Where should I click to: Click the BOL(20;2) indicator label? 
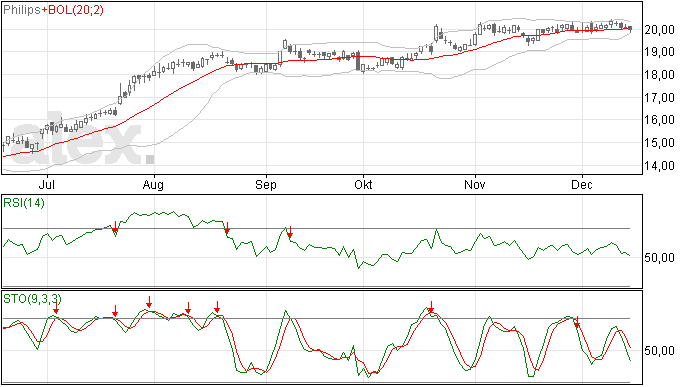point(76,10)
